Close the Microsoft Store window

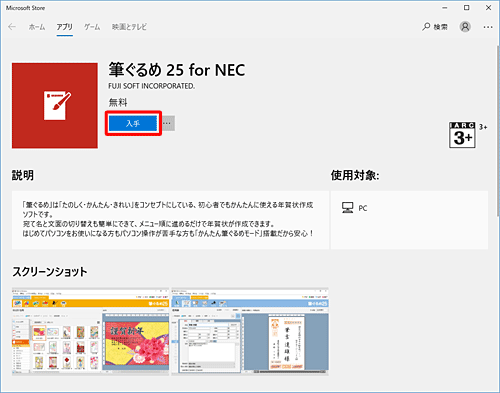click(488, 8)
